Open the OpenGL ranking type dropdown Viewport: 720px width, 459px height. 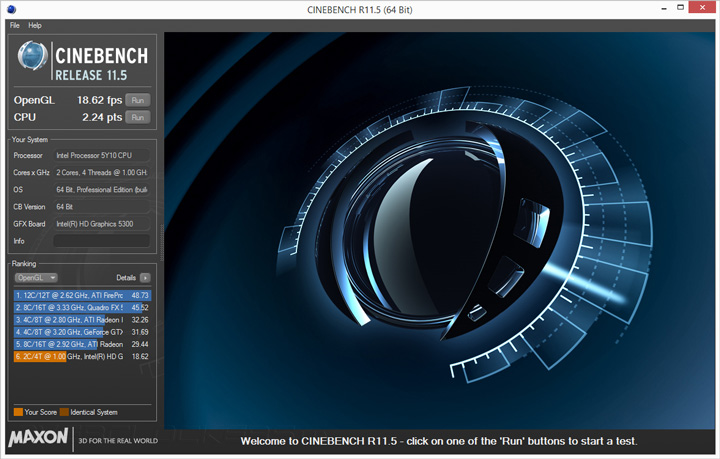36,277
